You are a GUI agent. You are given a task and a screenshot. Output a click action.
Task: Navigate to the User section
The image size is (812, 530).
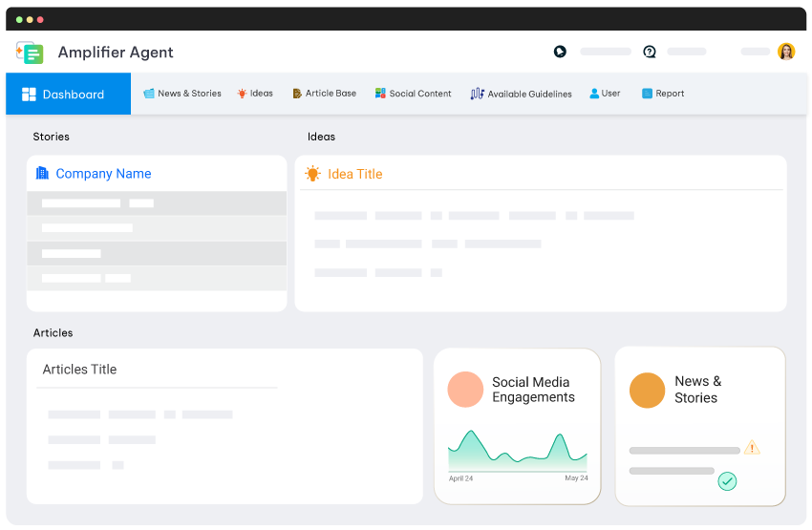coord(605,94)
